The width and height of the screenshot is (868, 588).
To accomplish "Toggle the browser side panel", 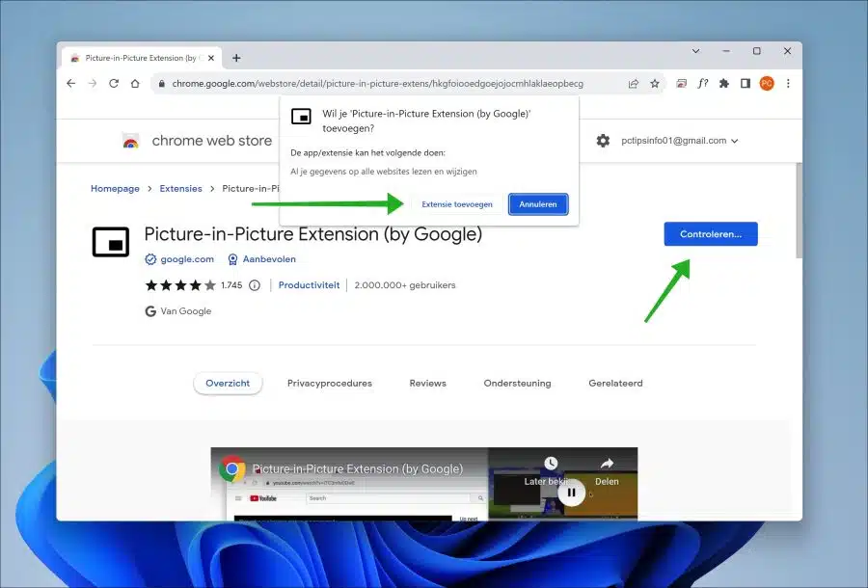I will [x=746, y=84].
